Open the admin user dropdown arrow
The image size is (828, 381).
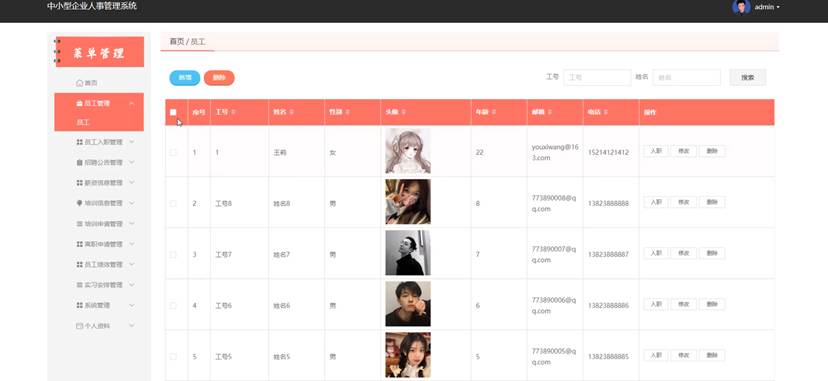[x=778, y=7]
